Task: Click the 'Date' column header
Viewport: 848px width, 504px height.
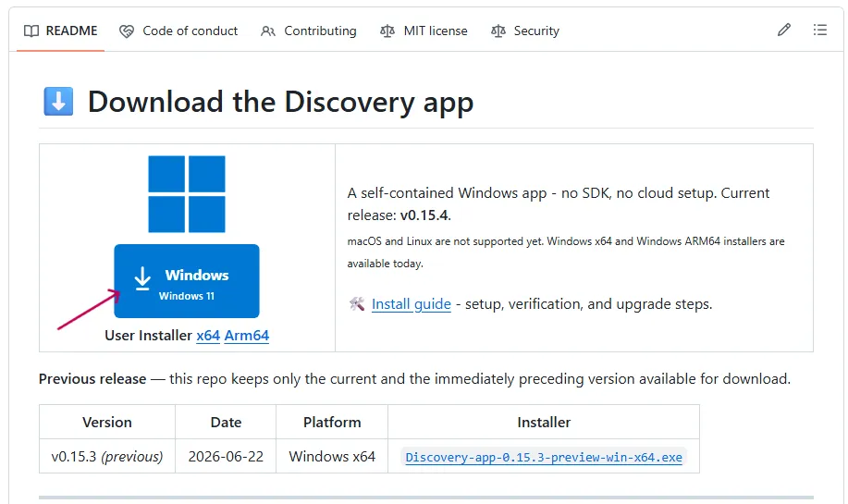Action: pyautogui.click(x=226, y=422)
